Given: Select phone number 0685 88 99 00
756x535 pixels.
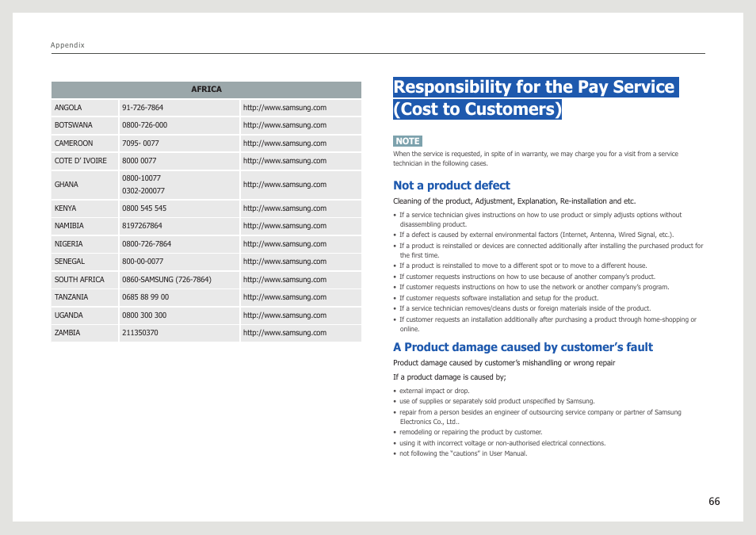Looking at the screenshot, I should tap(145, 297).
